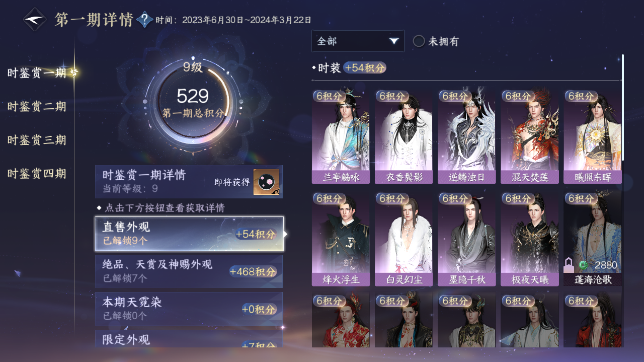Click the green jade currency icon
Viewport: 644px width, 362px height.
point(583,265)
